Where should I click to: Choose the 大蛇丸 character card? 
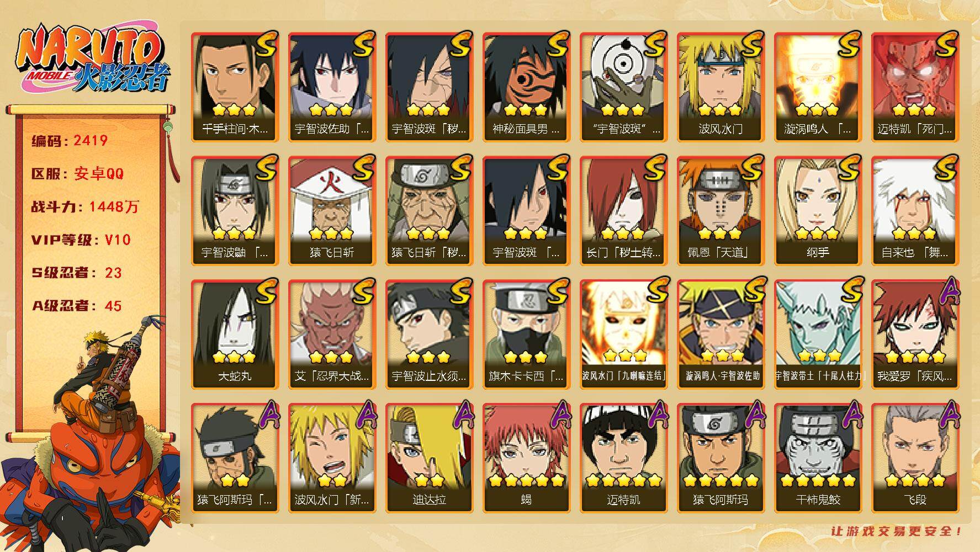pyautogui.click(x=235, y=334)
